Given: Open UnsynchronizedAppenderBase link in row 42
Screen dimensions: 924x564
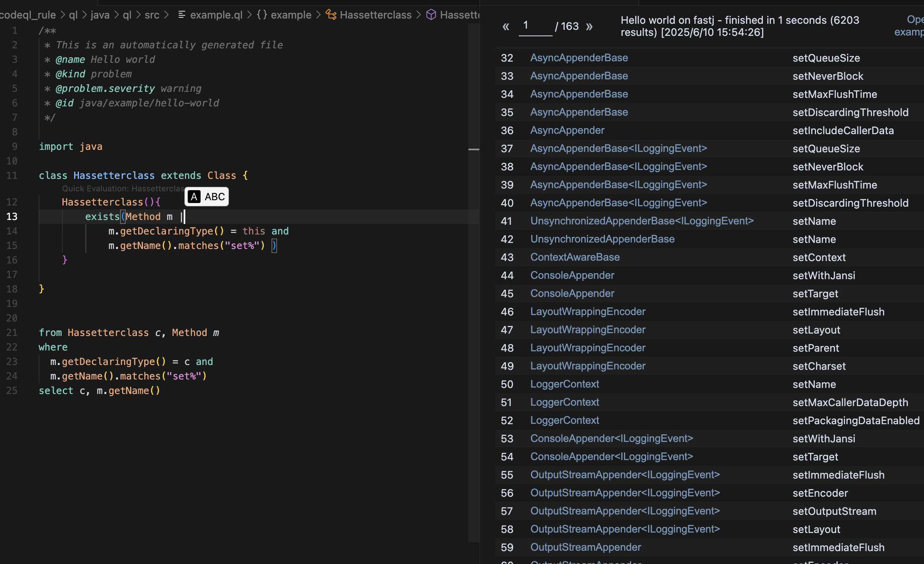Looking at the screenshot, I should coord(602,239).
